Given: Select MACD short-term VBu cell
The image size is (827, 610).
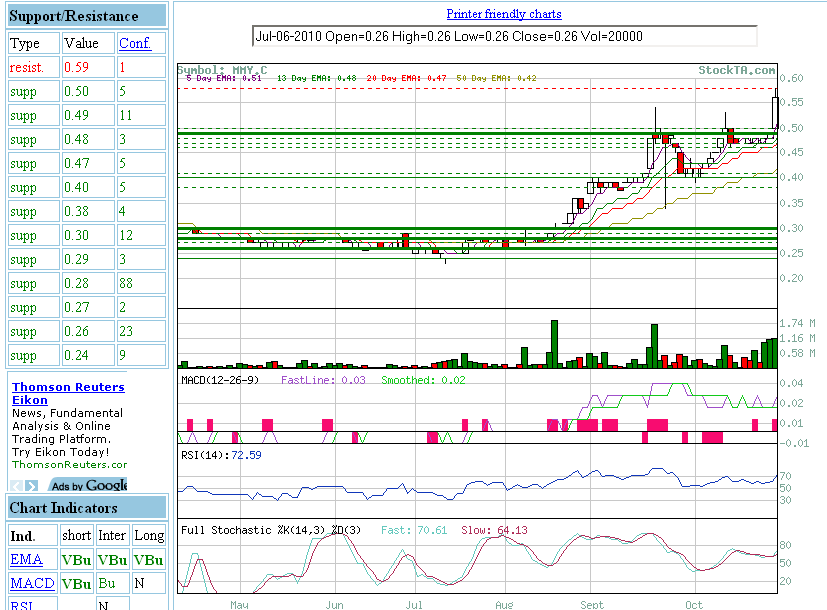Looking at the screenshot, I should click(76, 583).
